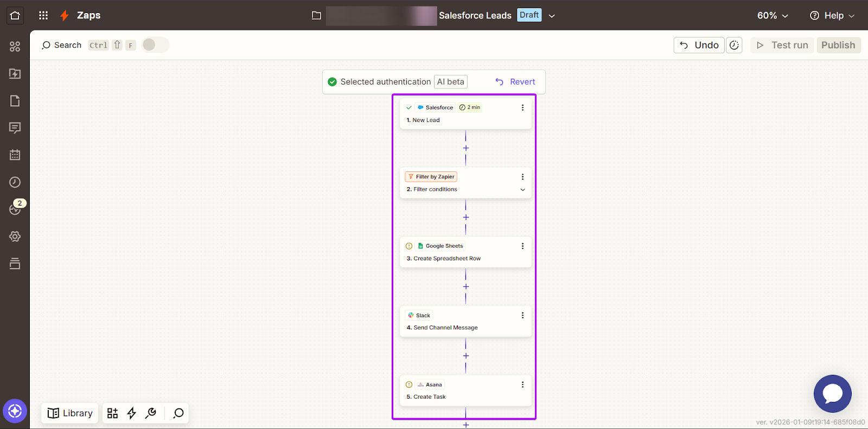Click the 2 min polling badge

point(469,107)
